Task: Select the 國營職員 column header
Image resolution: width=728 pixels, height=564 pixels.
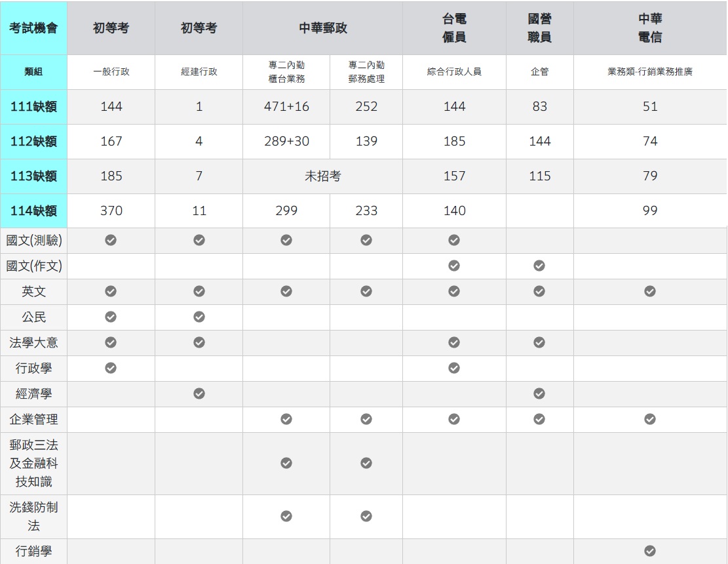Action: click(539, 28)
